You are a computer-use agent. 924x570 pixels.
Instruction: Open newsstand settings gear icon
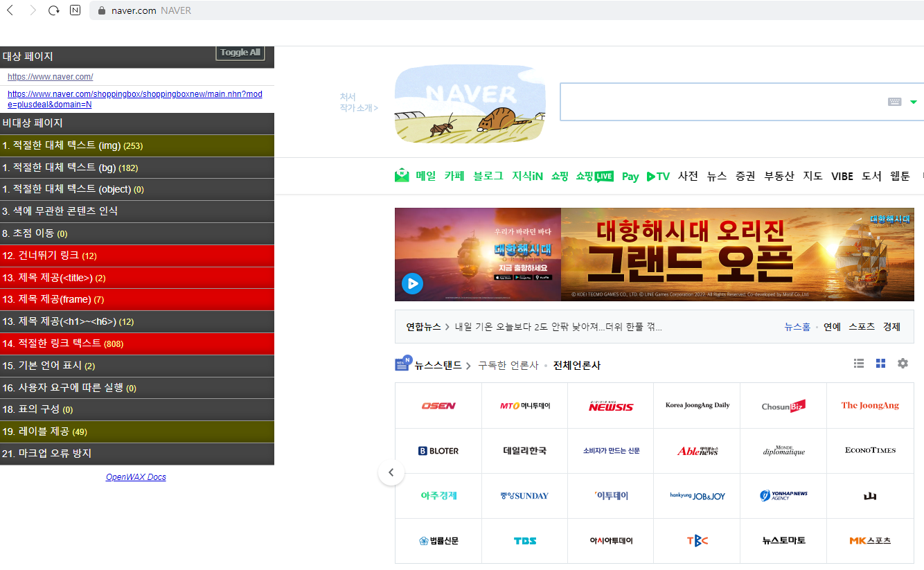coord(903,364)
